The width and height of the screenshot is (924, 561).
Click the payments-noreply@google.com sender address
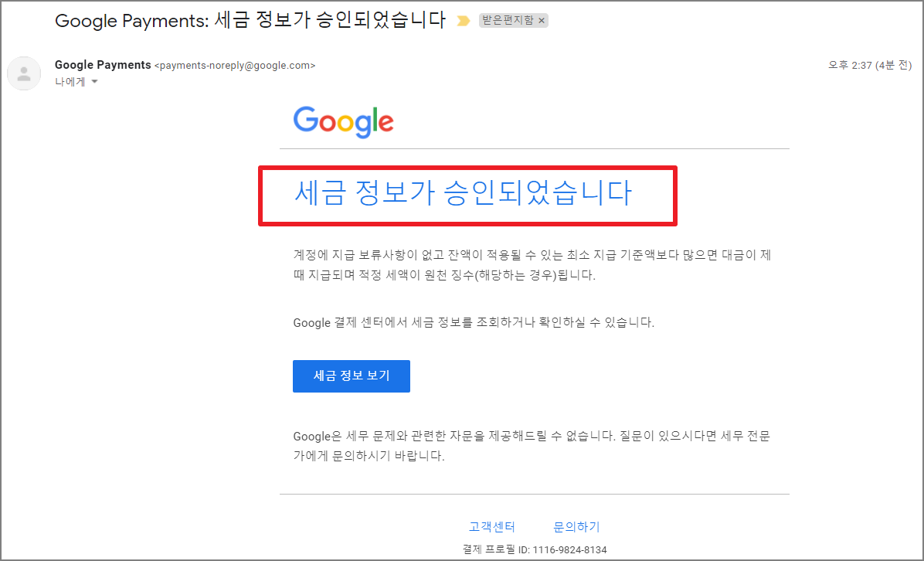coord(235,66)
